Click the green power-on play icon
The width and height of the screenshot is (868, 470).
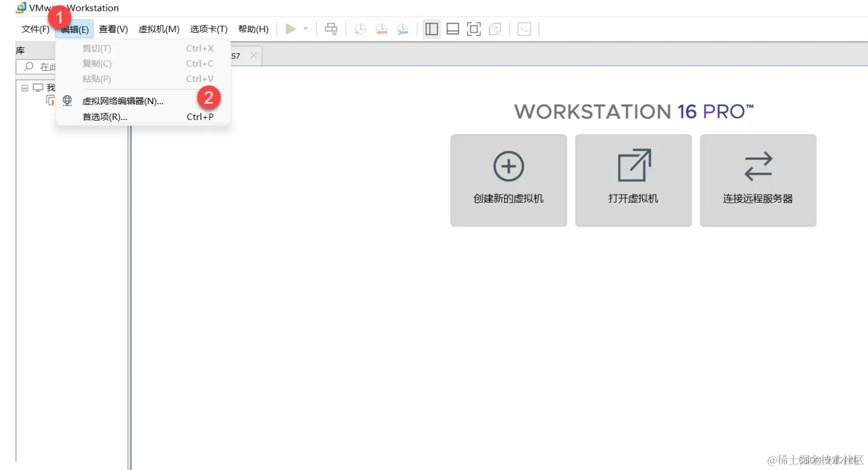point(291,29)
